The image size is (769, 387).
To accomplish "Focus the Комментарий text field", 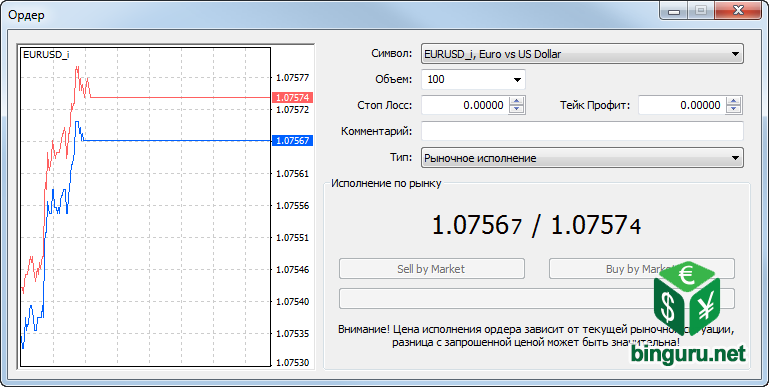I will 582,131.
